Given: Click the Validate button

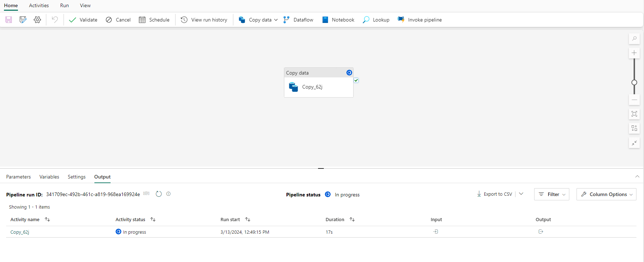Looking at the screenshot, I should tap(83, 20).
